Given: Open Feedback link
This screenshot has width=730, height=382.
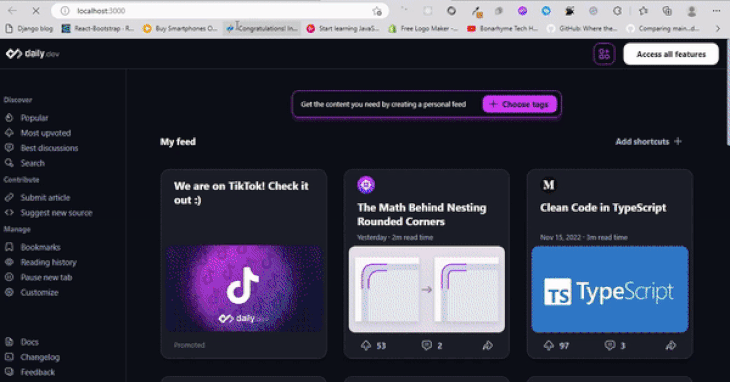Looking at the screenshot, I should [30, 372].
